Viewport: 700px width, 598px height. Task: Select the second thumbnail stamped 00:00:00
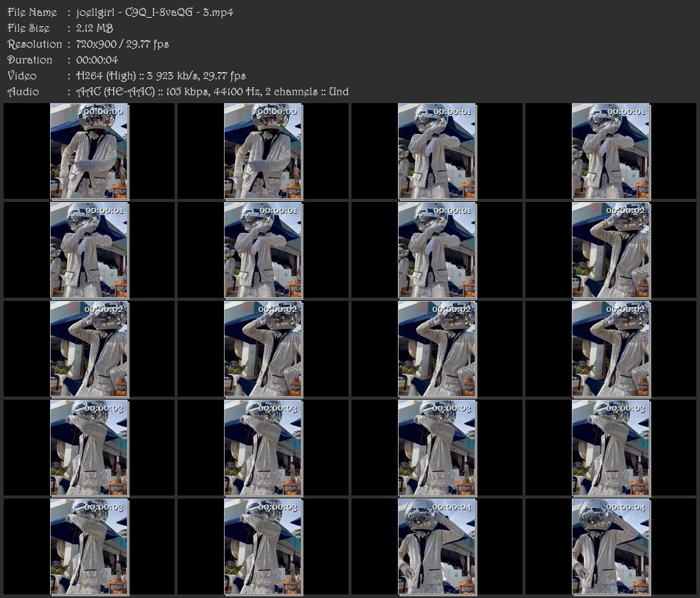pos(263,151)
